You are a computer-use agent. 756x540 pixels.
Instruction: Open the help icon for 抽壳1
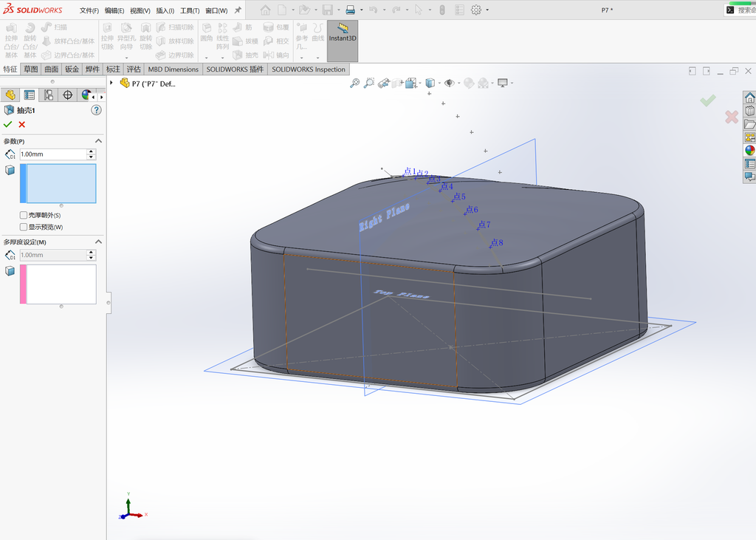coord(97,111)
